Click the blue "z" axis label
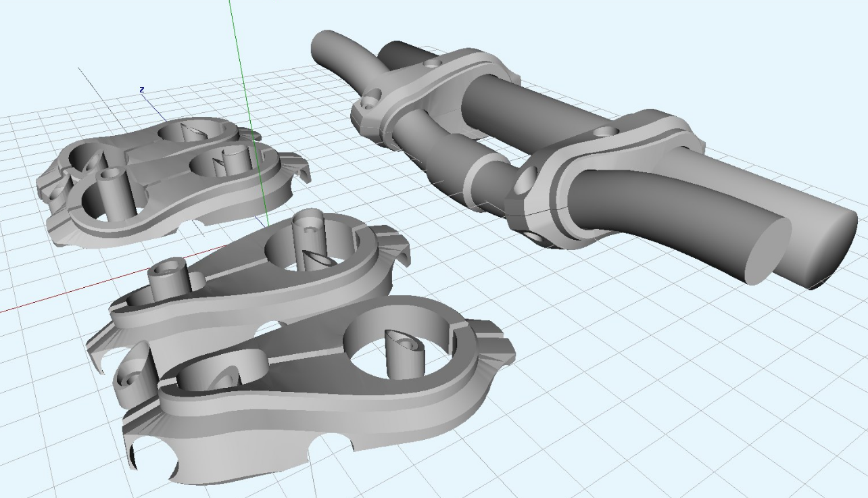Image resolution: width=868 pixels, height=498 pixels. click(142, 90)
